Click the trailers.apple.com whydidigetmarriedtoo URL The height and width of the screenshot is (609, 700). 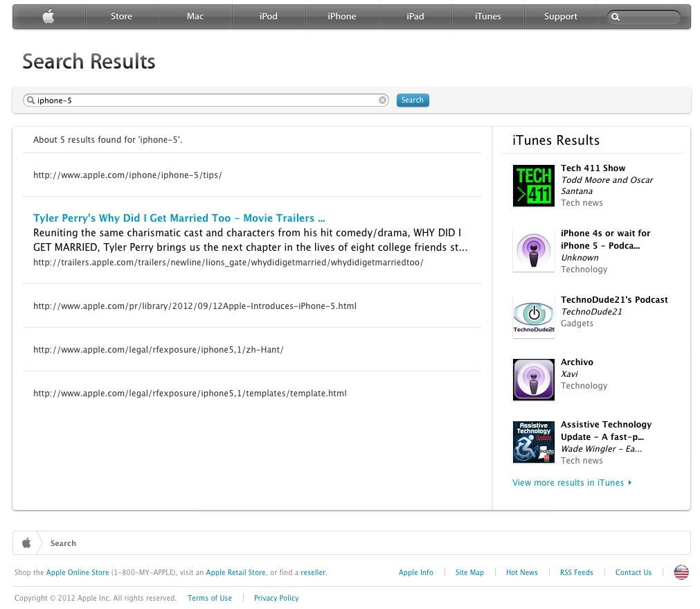point(228,263)
